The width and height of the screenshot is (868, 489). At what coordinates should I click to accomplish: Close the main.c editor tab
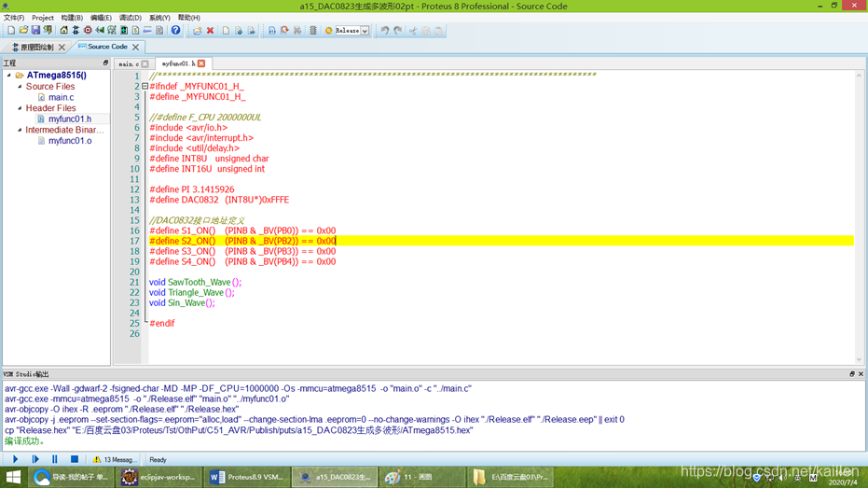(x=145, y=64)
